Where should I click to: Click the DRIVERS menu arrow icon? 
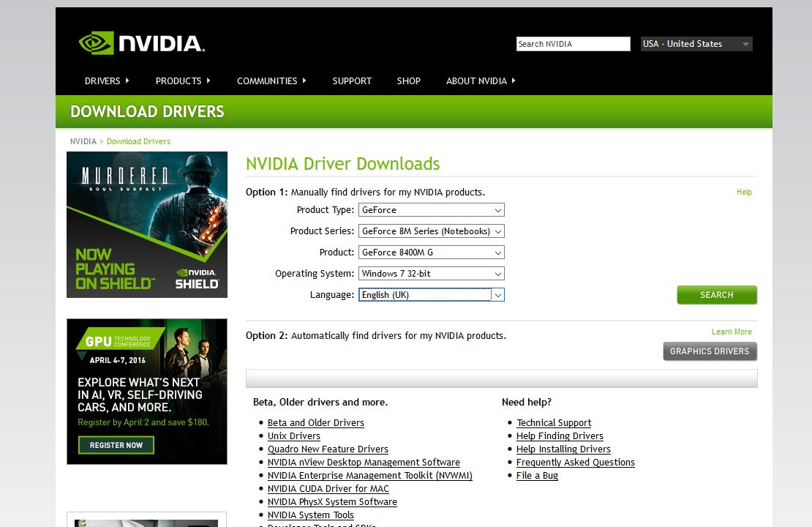[127, 81]
